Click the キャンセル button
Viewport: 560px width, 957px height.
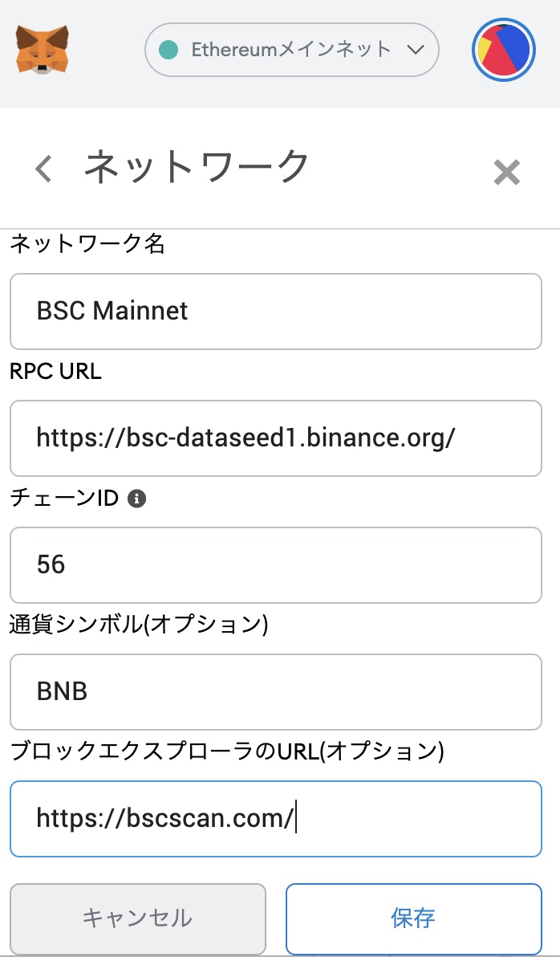138,918
